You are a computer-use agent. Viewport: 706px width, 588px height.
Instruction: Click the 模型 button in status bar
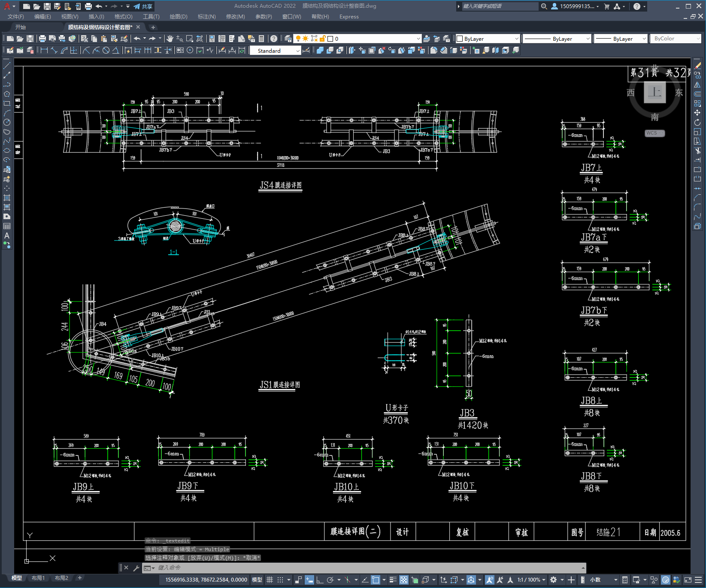coord(257,580)
